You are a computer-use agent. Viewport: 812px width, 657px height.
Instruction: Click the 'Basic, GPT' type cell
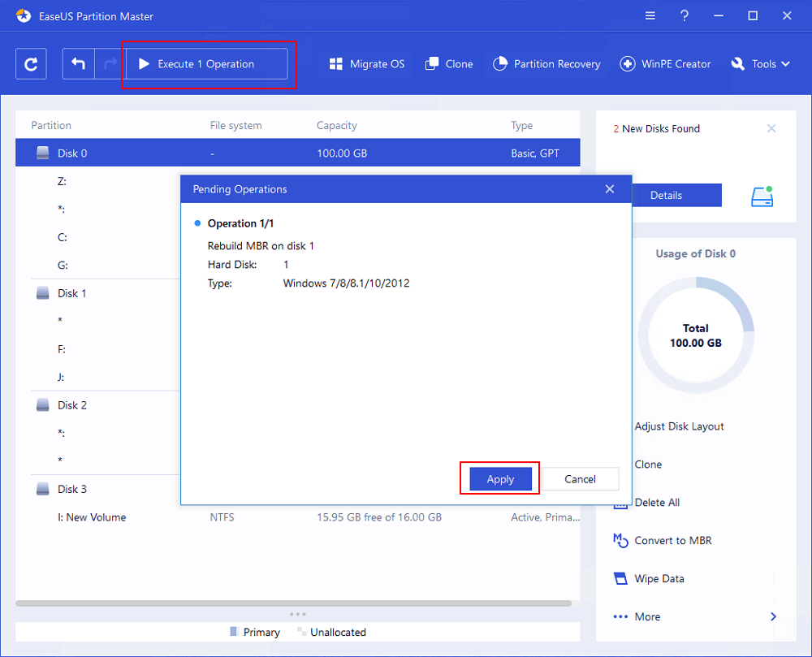[535, 153]
